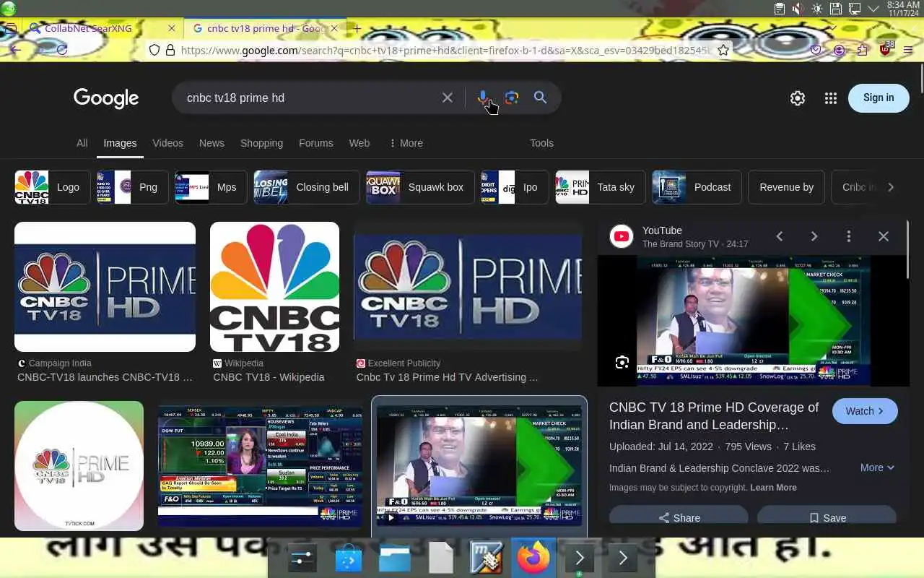Reload the current page
The height and width of the screenshot is (578, 924).
click(x=62, y=50)
